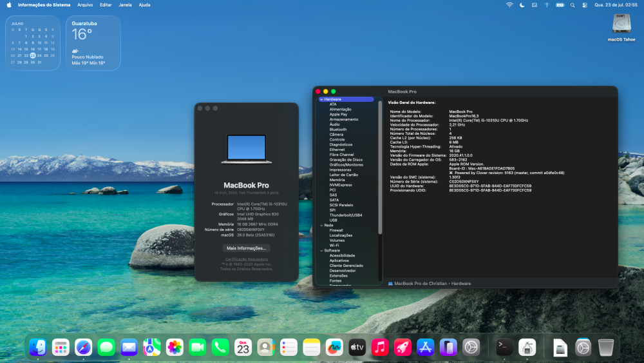Open System Information app in dock

[527, 348]
